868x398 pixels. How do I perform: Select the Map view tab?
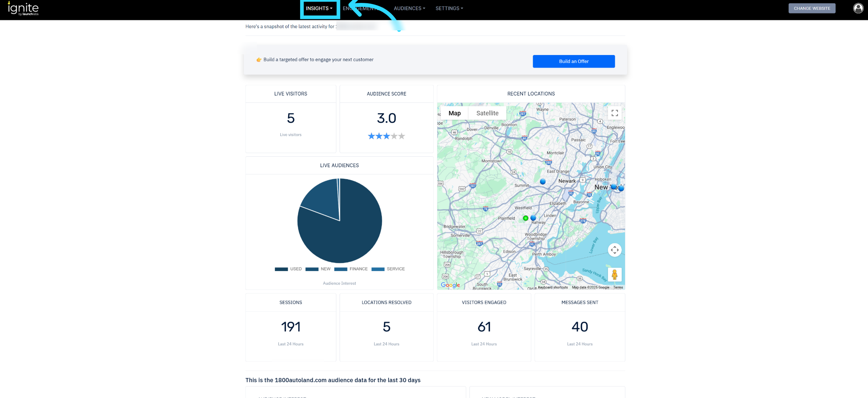coord(454,113)
